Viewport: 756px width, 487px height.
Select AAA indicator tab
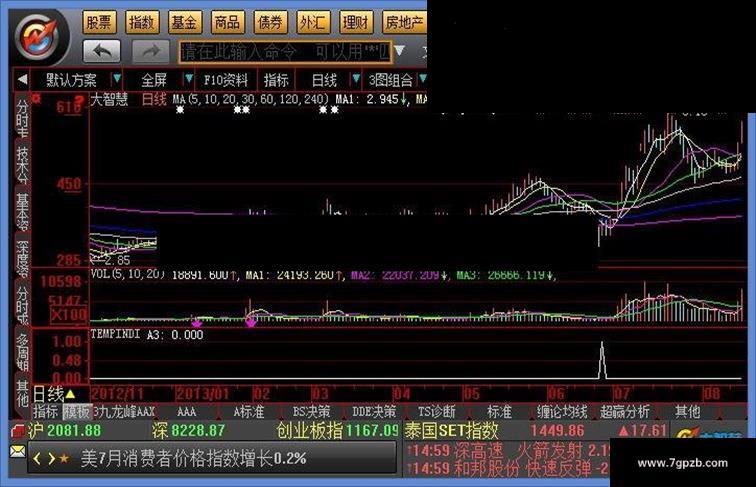pos(187,412)
